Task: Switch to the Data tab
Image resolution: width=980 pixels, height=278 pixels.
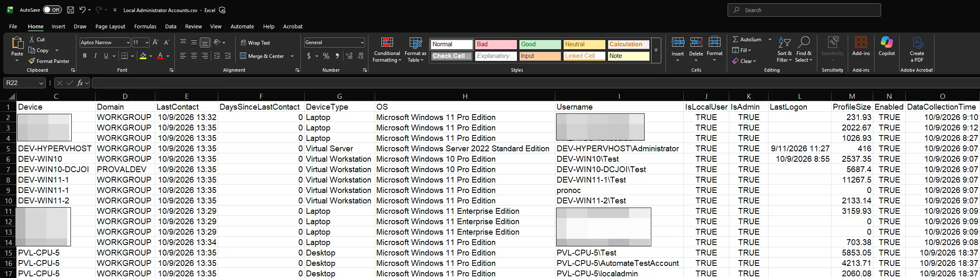Action: pos(171,26)
